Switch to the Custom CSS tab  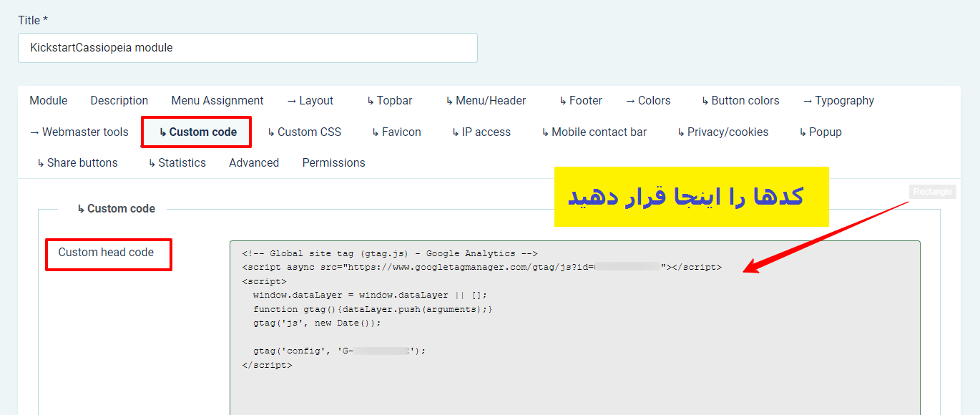pos(304,132)
